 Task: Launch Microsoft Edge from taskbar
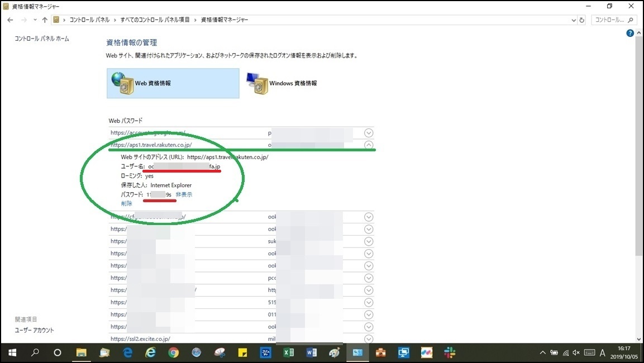(128, 353)
